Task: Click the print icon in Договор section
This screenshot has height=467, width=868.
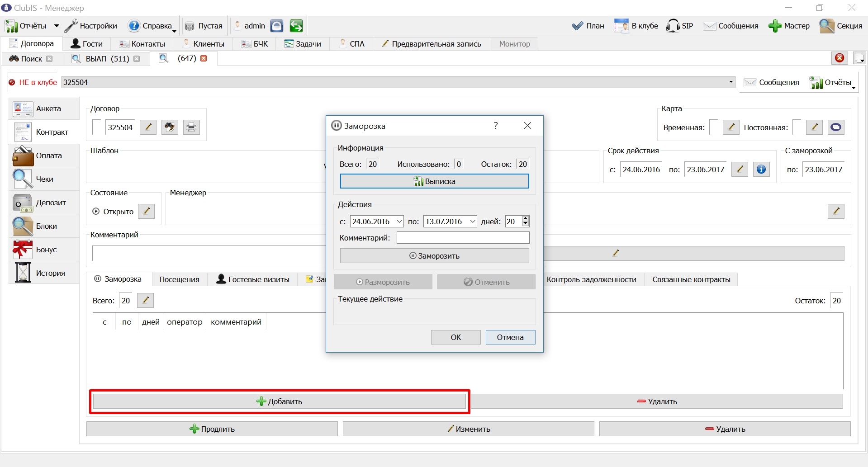Action: (191, 127)
